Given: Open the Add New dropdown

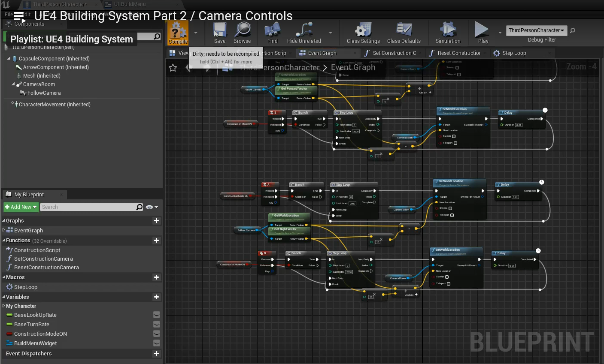Looking at the screenshot, I should pyautogui.click(x=21, y=207).
